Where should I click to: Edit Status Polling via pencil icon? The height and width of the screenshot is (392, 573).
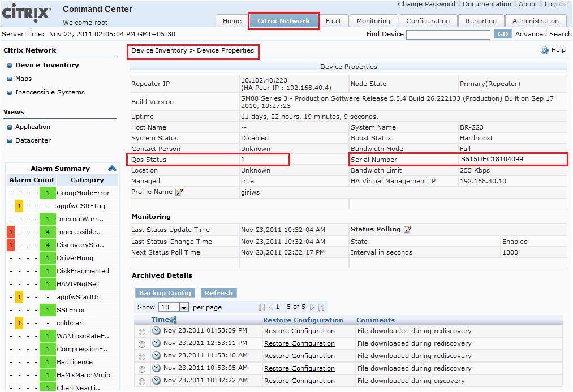point(407,230)
